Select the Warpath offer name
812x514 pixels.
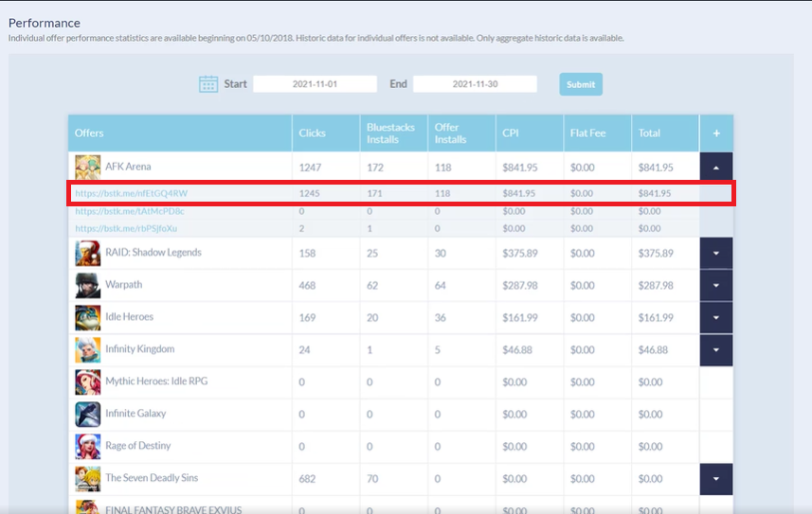point(124,285)
